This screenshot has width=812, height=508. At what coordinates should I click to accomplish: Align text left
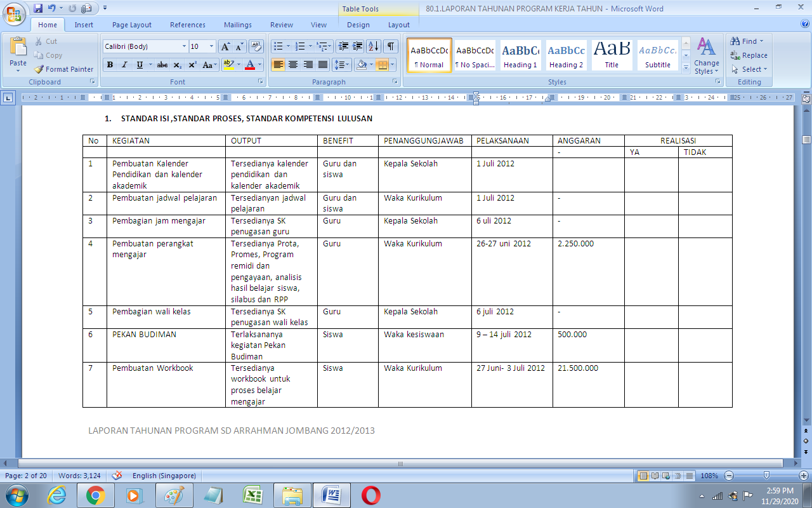coord(278,65)
